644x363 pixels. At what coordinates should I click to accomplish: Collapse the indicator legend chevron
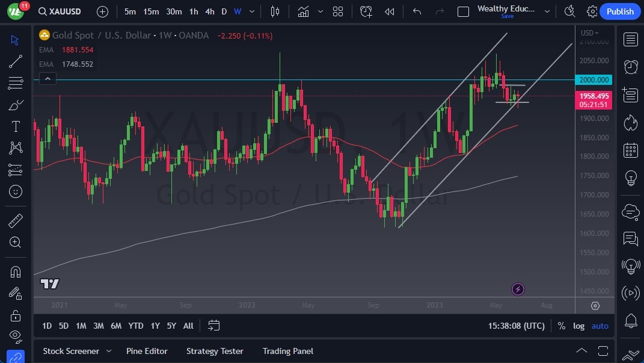pos(48,78)
